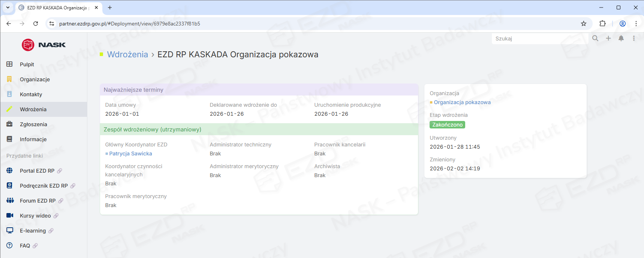Click the Wdrożenia pencil icon
This screenshot has width=644, height=258.
(x=10, y=109)
